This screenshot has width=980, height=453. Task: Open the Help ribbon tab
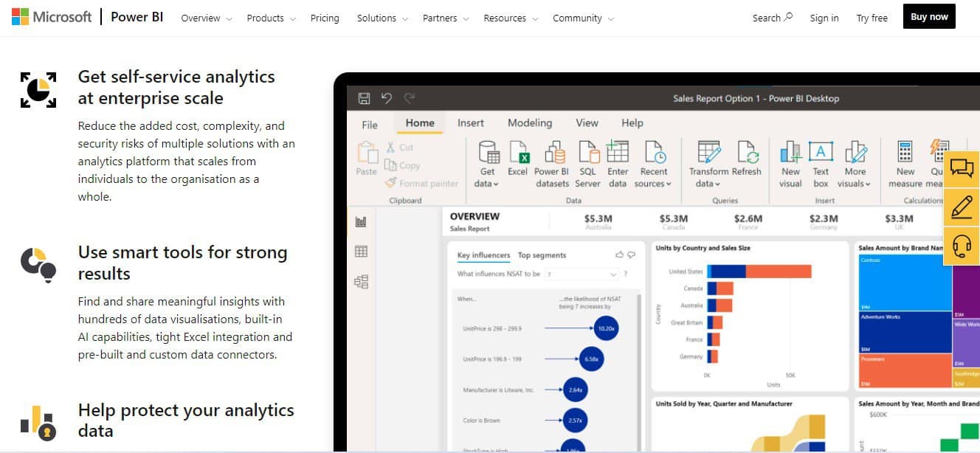pos(632,123)
